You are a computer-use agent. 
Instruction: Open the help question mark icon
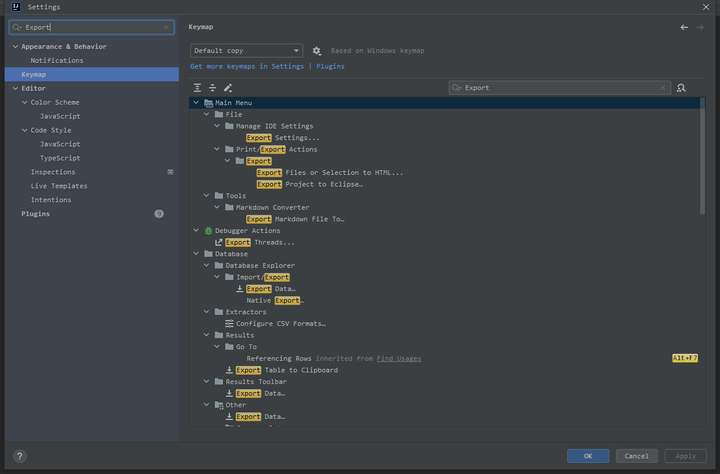19,456
